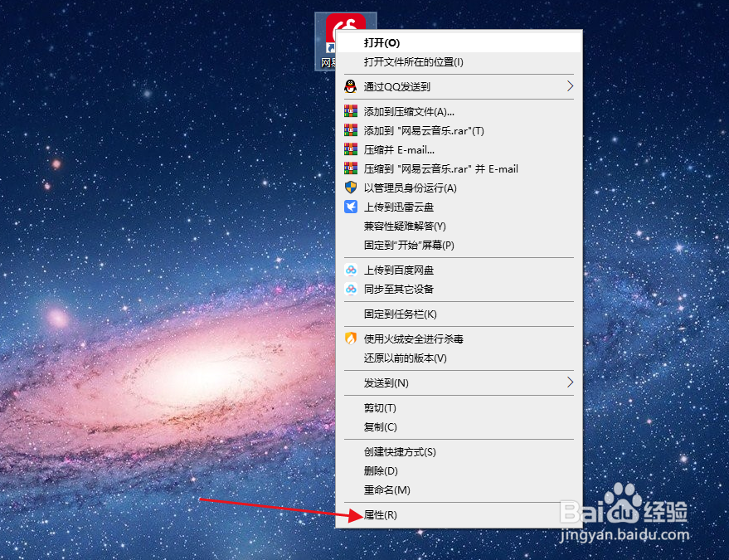Image resolution: width=729 pixels, height=560 pixels.
Task: Select 上传到百度网盘 entry
Action: click(x=459, y=270)
